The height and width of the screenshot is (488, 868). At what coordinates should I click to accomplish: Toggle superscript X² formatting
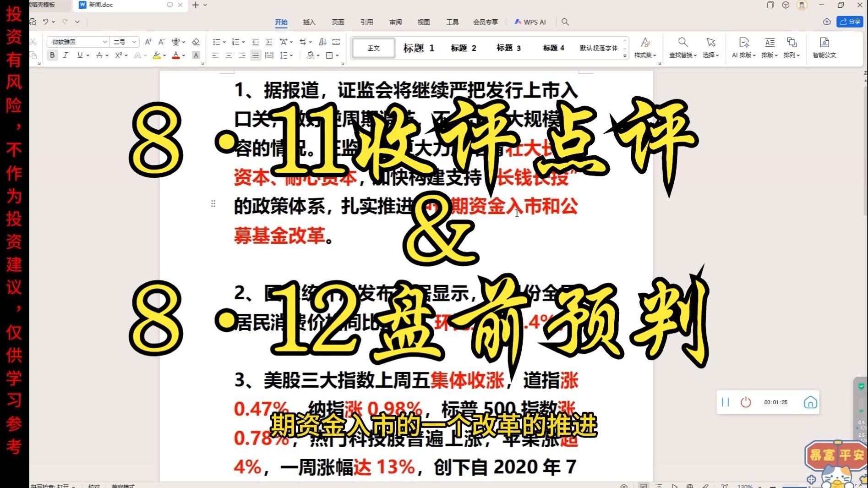click(119, 55)
